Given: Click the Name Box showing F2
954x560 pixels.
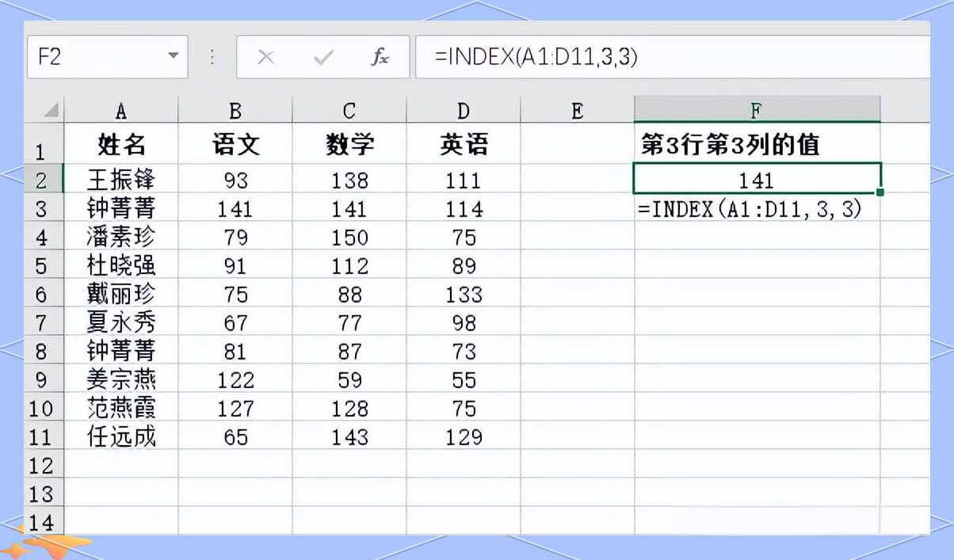Looking at the screenshot, I should 107,57.
